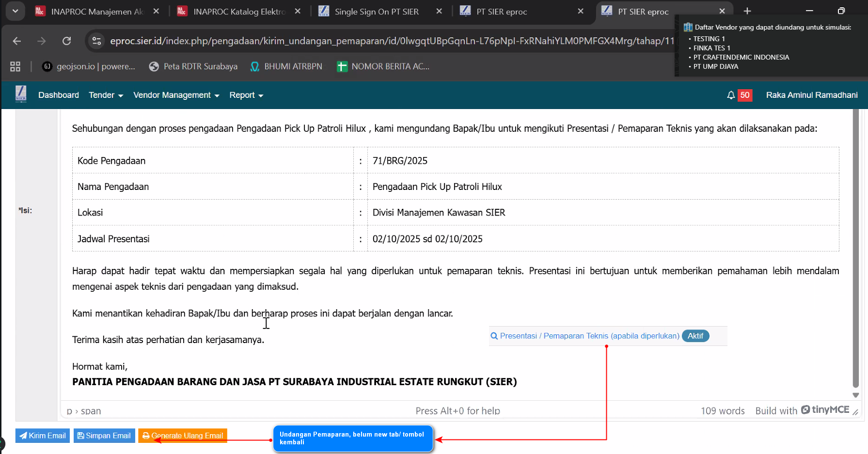Click the notification bell icon
This screenshot has width=868, height=454.
click(x=731, y=95)
